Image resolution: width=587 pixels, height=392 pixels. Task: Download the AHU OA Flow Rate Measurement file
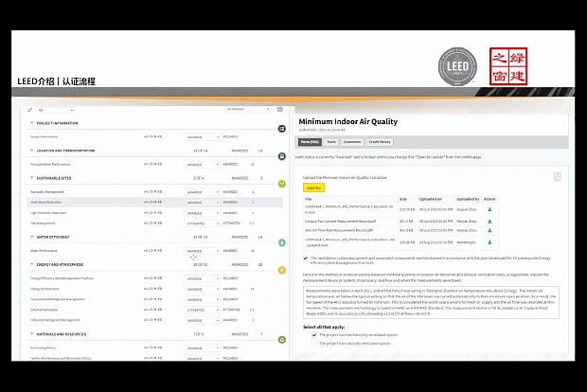click(489, 228)
